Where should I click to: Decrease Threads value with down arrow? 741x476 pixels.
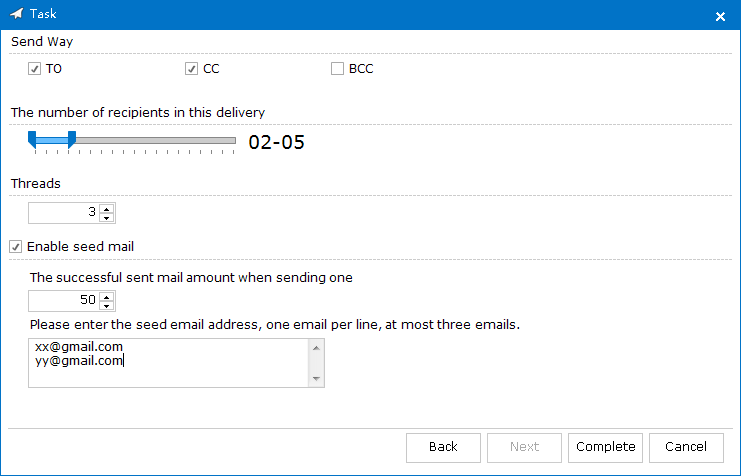point(107,218)
